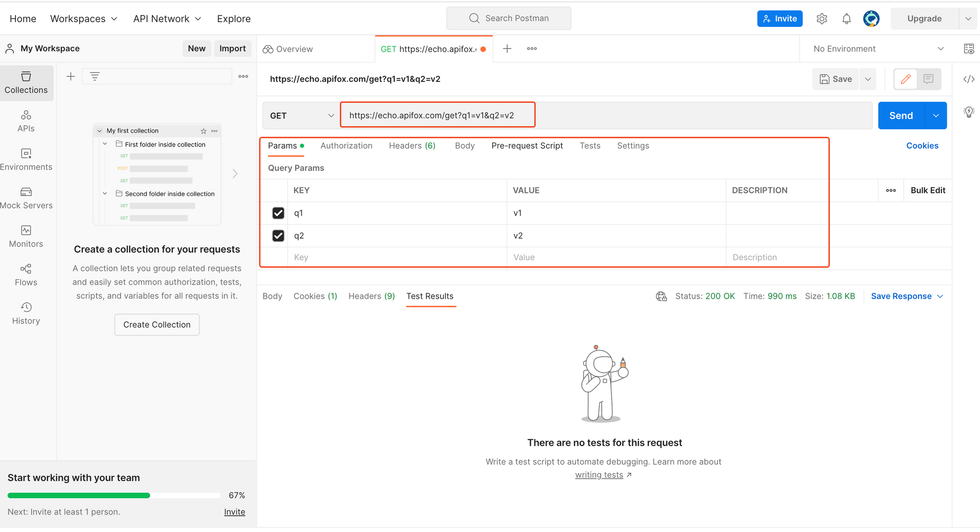Click the notifications bell icon
Screen dimensions: 980x532
coord(846,19)
